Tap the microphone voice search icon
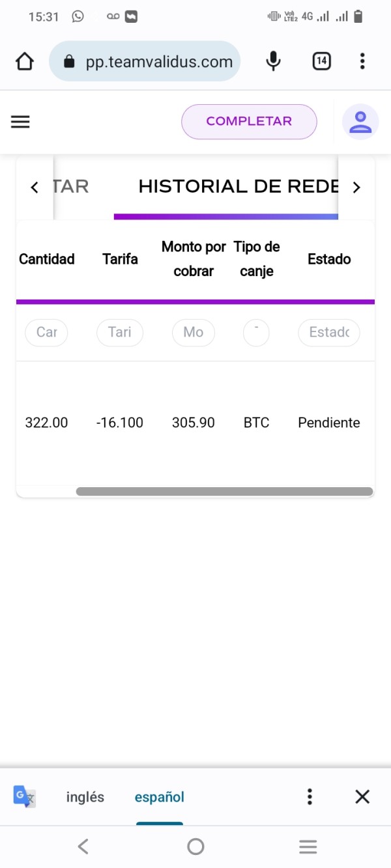 click(274, 62)
